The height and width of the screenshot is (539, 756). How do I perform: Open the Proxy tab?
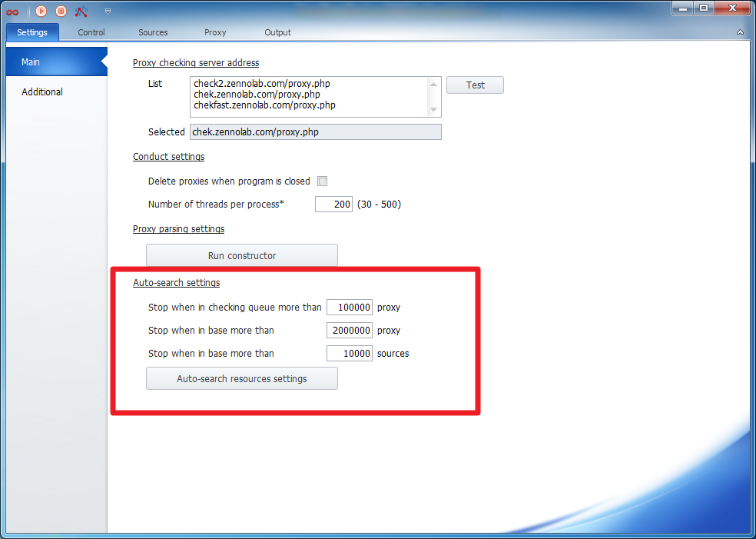215,32
